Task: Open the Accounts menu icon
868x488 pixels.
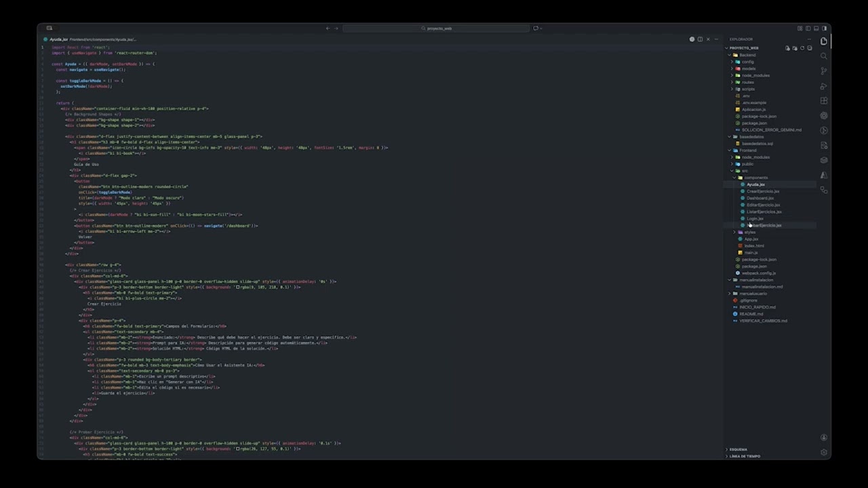Action: pyautogui.click(x=824, y=438)
